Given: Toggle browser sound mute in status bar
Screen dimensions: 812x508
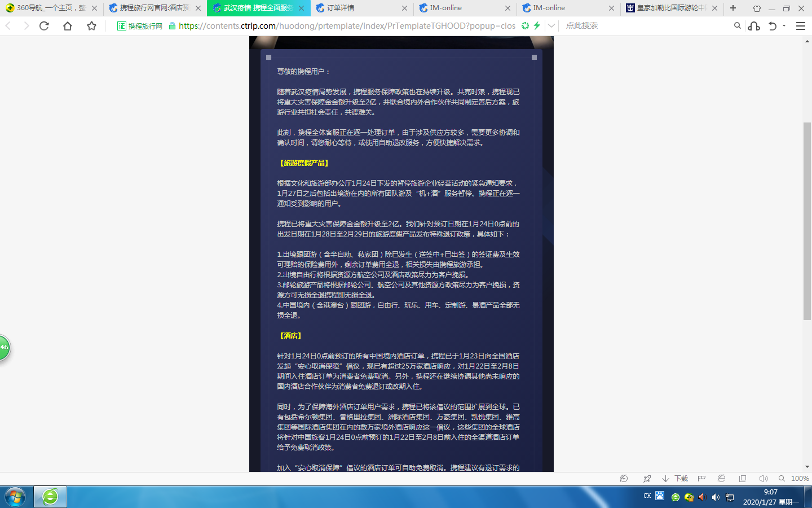Looking at the screenshot, I should pos(763,479).
